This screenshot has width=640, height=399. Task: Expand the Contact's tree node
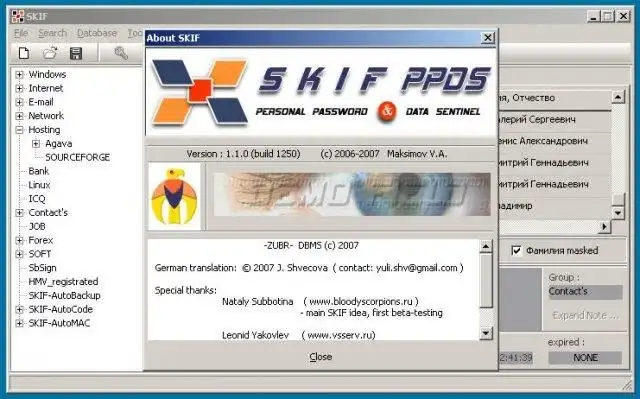pos(19,213)
